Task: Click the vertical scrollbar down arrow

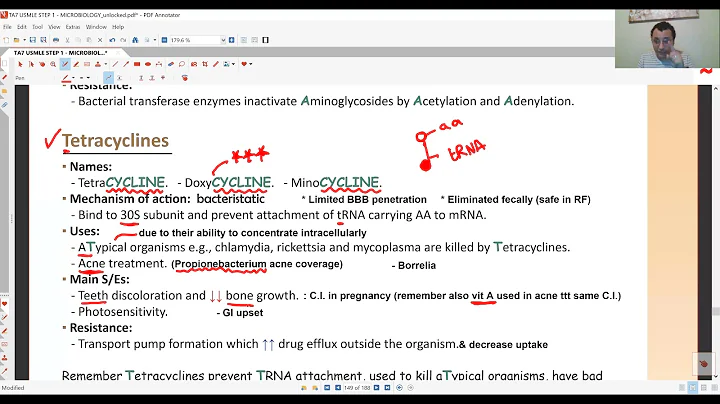Action: pos(715,376)
